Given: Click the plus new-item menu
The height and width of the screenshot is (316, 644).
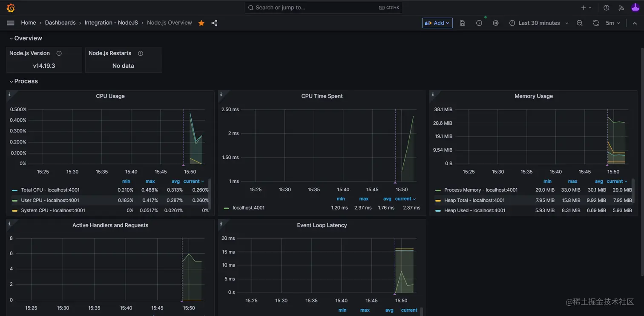Looking at the screenshot, I should [x=586, y=8].
